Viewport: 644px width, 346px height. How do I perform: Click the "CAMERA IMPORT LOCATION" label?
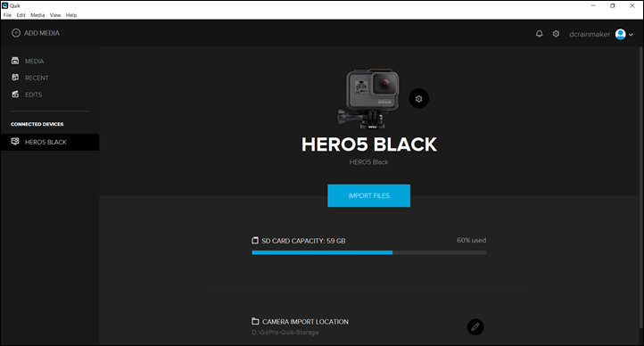pos(305,322)
